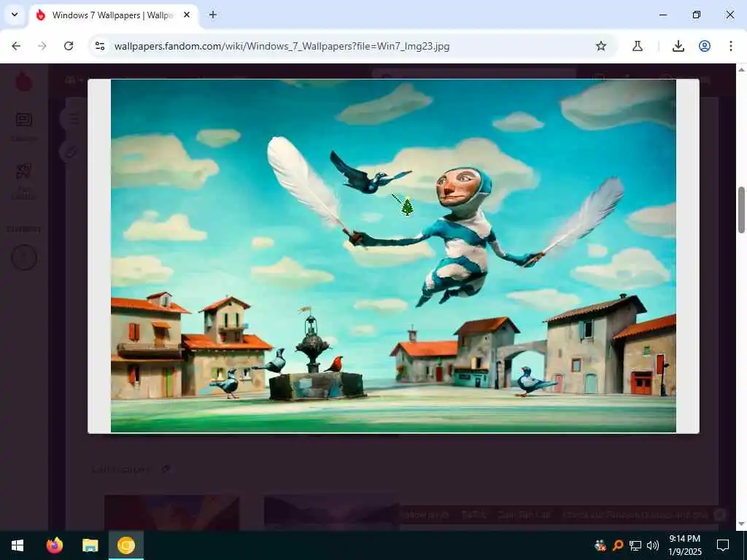Click the scrollbar down arrow
This screenshot has width=747, height=560.
coord(741,525)
